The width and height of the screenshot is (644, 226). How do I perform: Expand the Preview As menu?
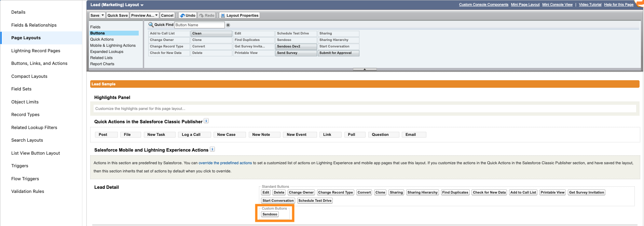(145, 15)
